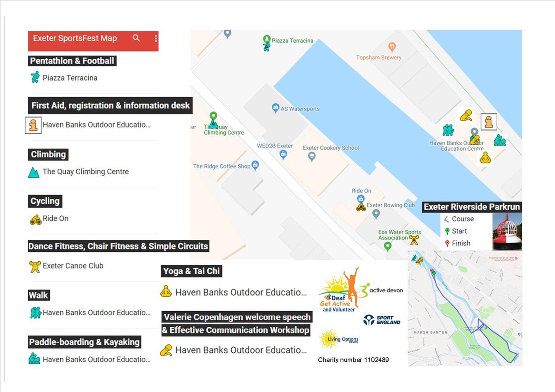Select the Pentathlon & Football heading
555x392 pixels.
tap(72, 61)
